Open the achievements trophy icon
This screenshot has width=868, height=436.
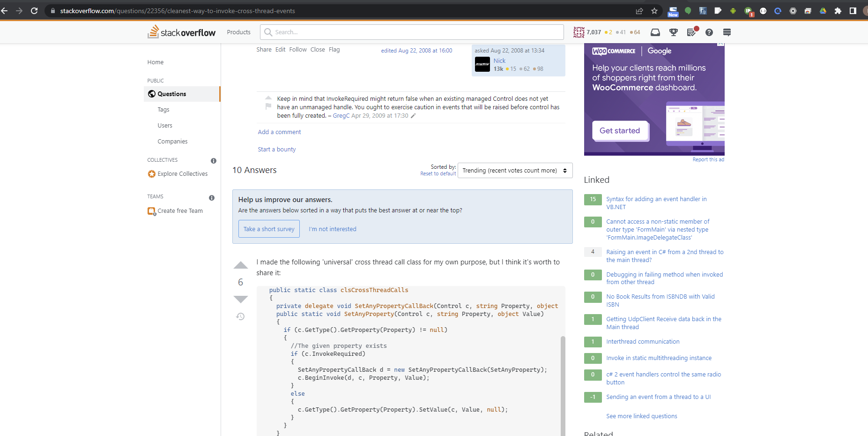click(674, 32)
